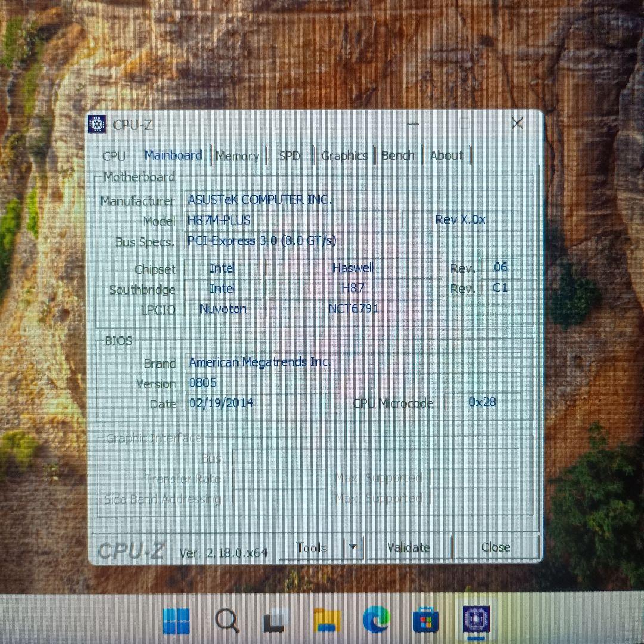Open the SPD tab
The width and height of the screenshot is (644, 644).
[290, 156]
